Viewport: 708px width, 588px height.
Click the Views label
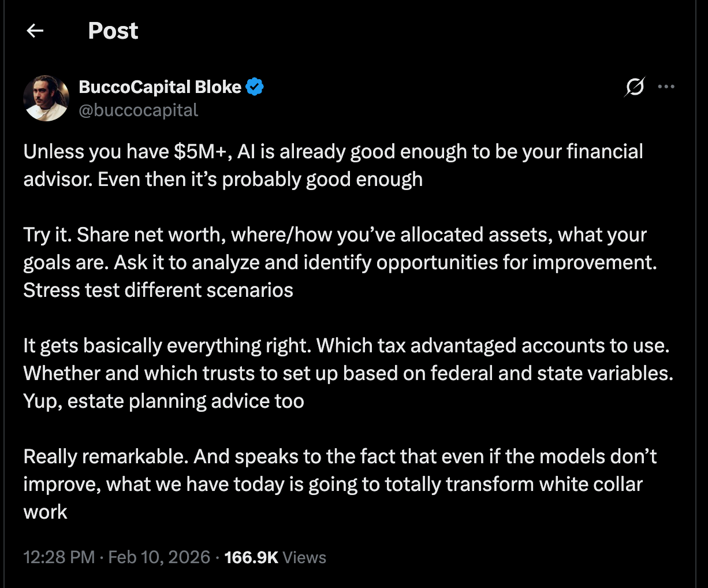click(305, 557)
